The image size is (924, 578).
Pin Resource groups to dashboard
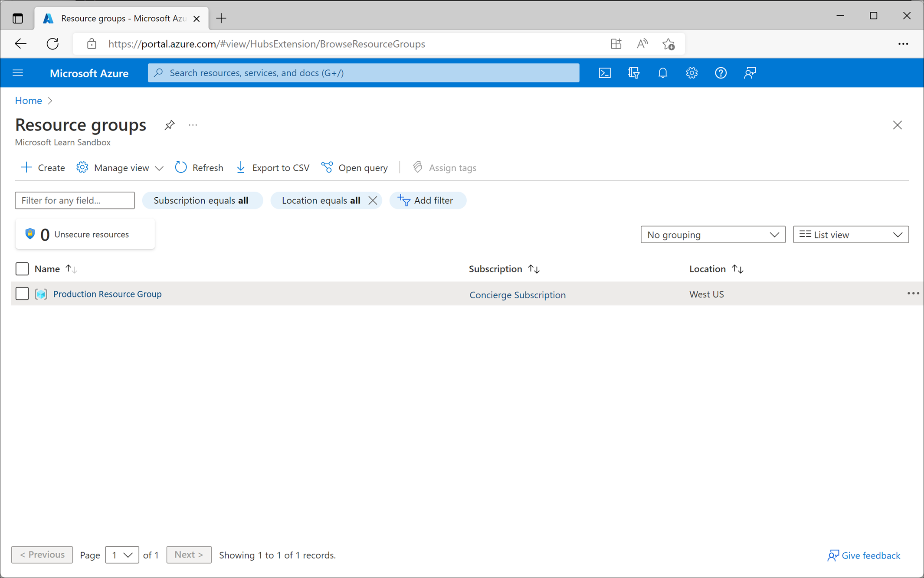click(169, 125)
